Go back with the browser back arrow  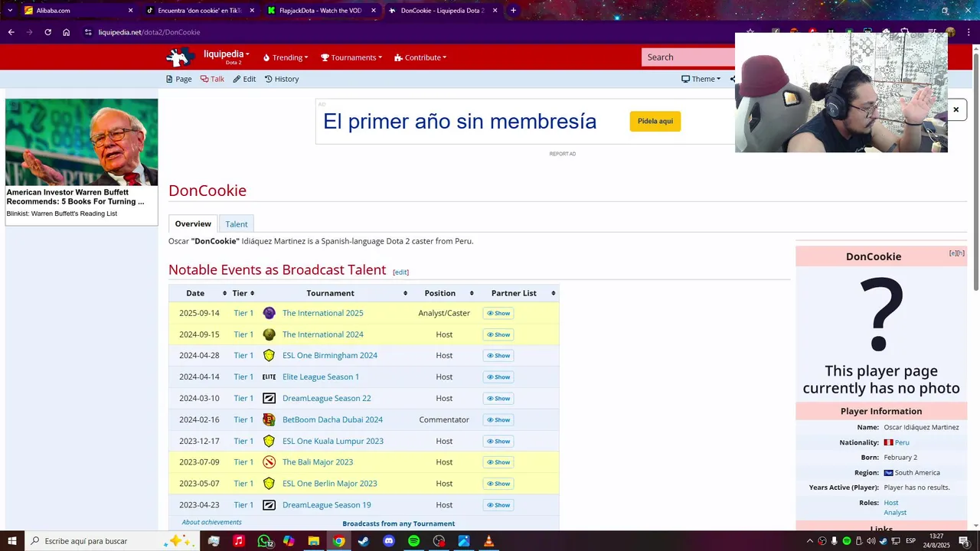pyautogui.click(x=11, y=32)
